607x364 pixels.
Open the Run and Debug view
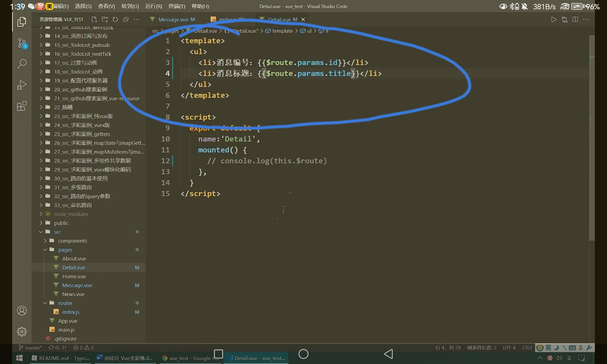[22, 85]
